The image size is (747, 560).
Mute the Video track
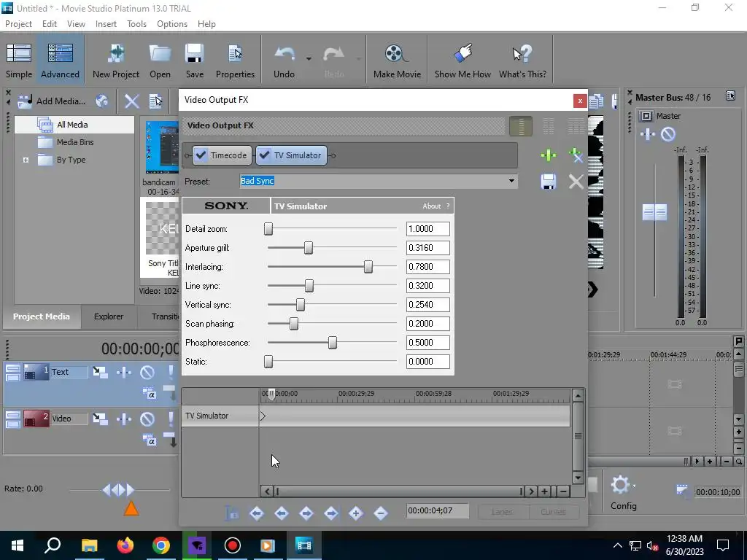tap(147, 419)
